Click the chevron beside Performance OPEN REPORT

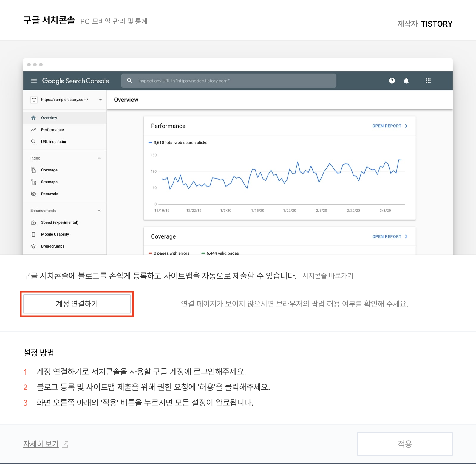(406, 126)
